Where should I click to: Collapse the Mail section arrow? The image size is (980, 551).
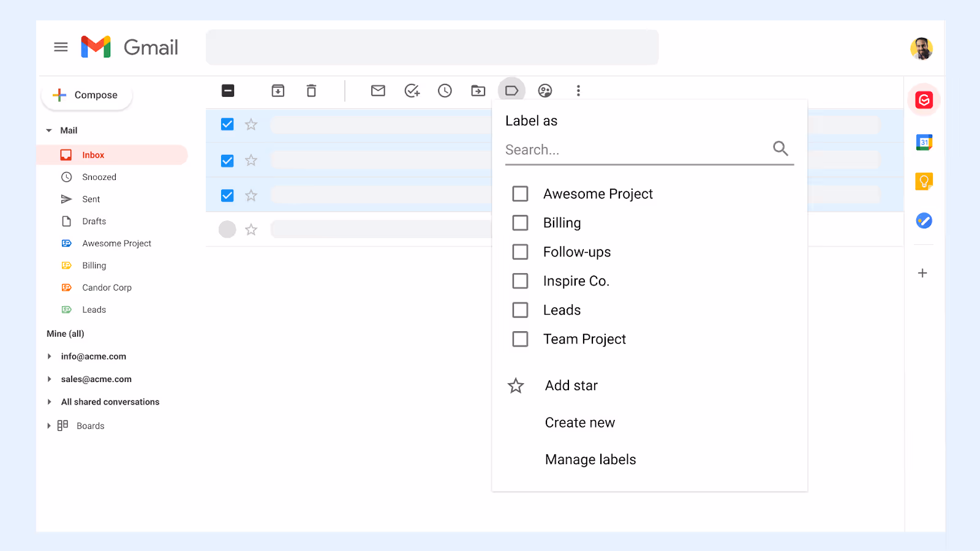(x=49, y=130)
